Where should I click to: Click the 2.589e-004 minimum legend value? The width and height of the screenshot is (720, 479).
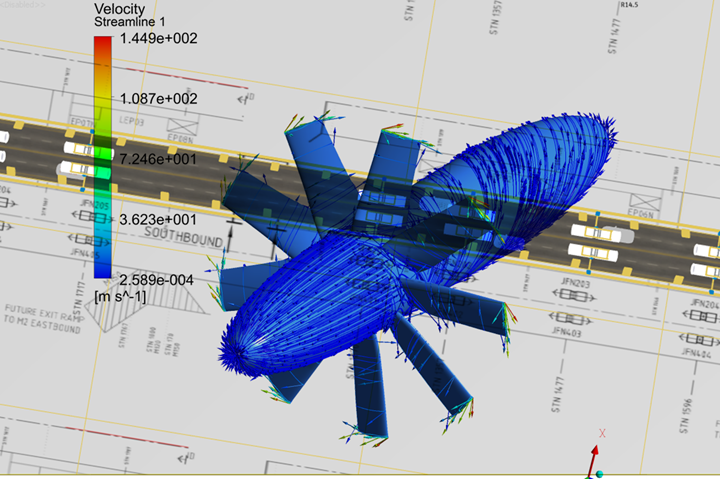pos(157,280)
